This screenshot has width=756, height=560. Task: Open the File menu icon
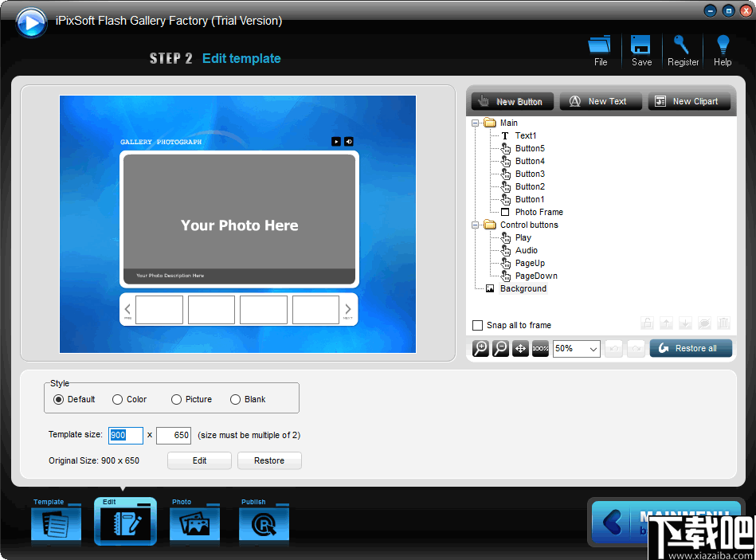[600, 50]
